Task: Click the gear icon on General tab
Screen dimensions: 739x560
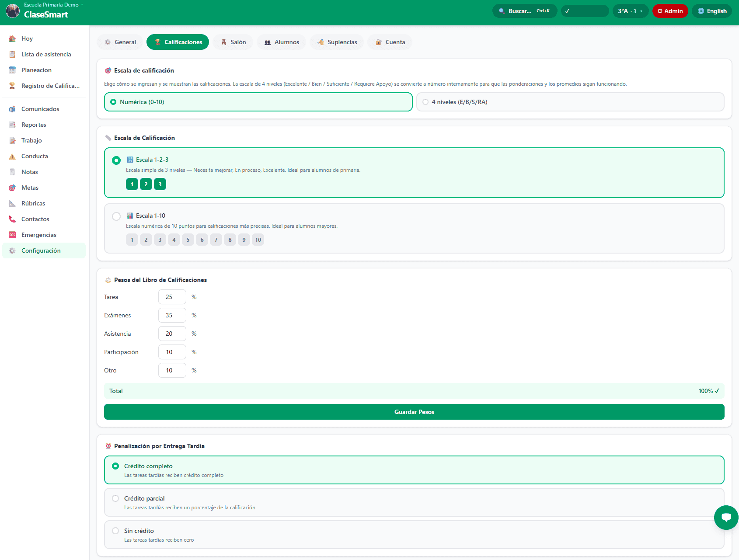Action: tap(108, 42)
